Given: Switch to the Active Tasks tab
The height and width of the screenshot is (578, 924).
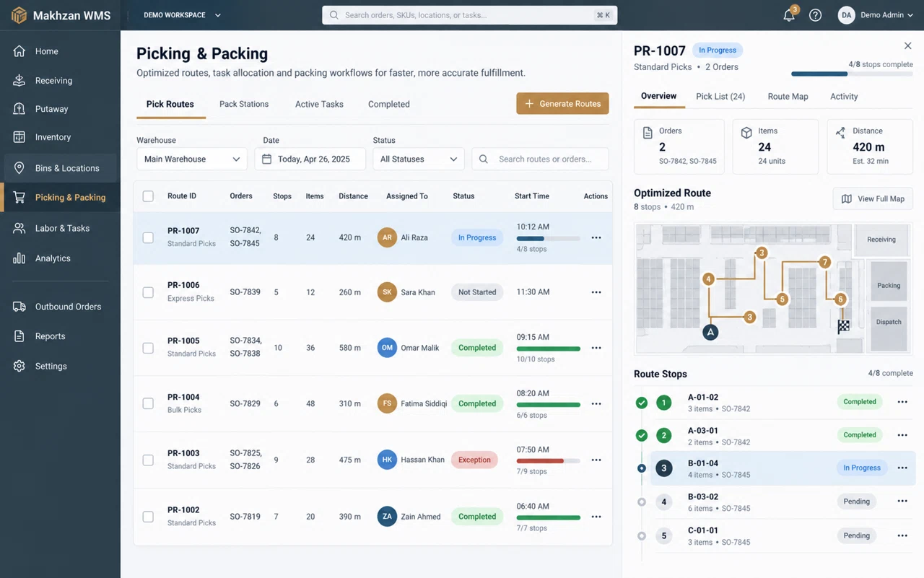Looking at the screenshot, I should pyautogui.click(x=319, y=104).
